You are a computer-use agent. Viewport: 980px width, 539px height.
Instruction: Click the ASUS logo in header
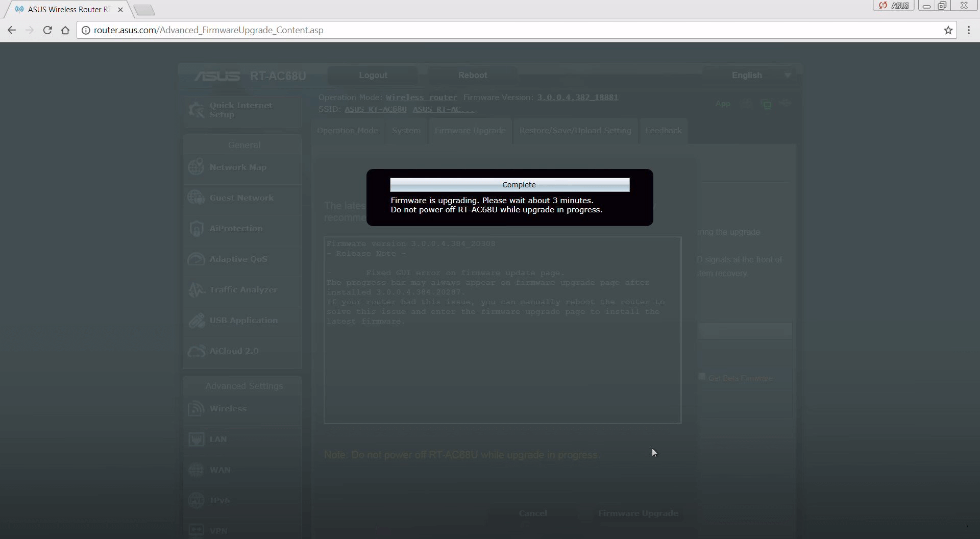[x=217, y=76]
